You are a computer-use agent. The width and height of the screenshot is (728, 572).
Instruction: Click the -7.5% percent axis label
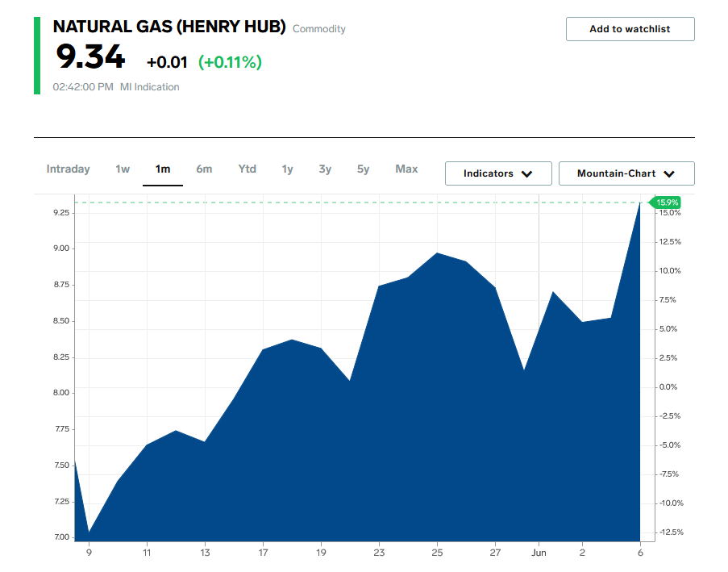pyautogui.click(x=670, y=474)
